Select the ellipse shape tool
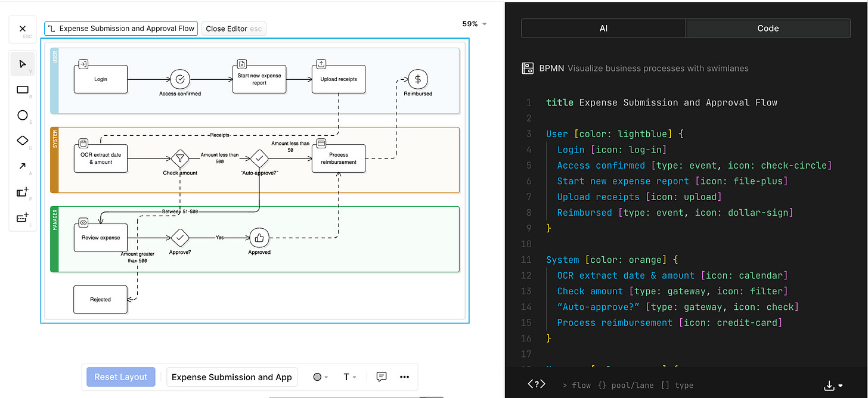This screenshot has height=398, width=868. point(23,115)
